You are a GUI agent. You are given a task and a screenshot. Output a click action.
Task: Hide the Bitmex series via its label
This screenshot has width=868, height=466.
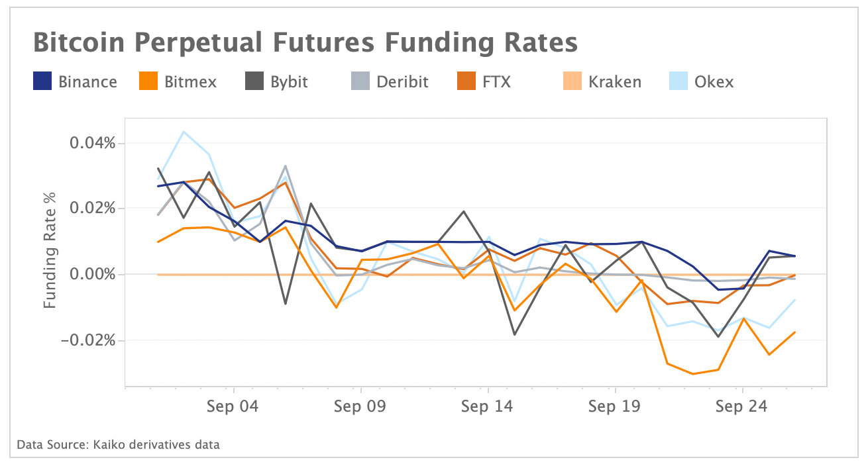coord(191,82)
